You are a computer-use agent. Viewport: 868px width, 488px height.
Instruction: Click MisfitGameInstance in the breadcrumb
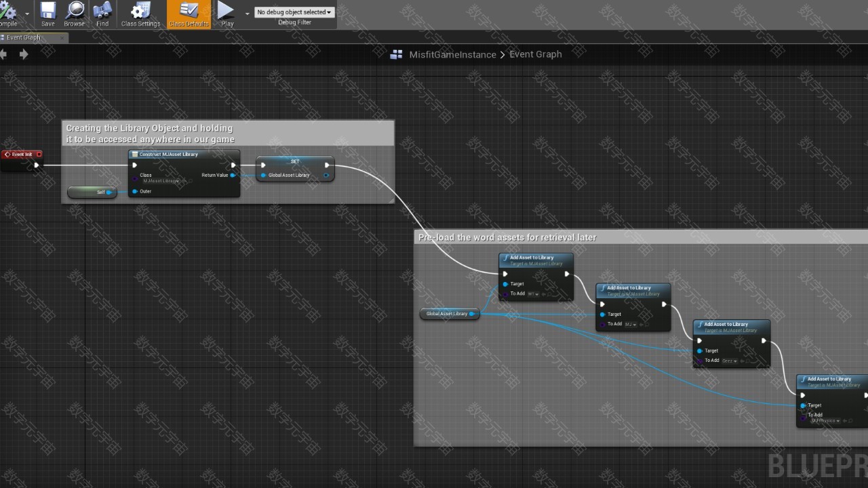[452, 55]
